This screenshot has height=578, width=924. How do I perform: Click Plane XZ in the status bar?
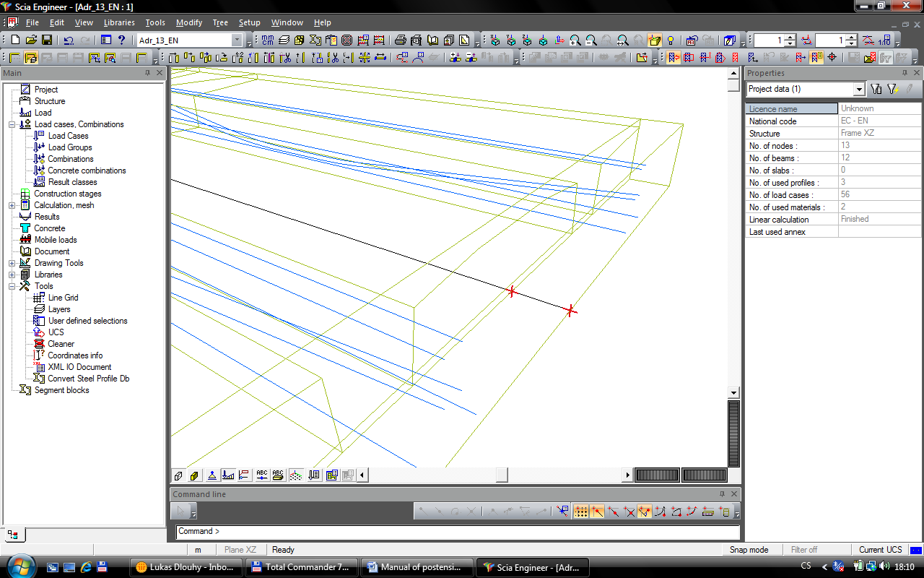tap(240, 550)
